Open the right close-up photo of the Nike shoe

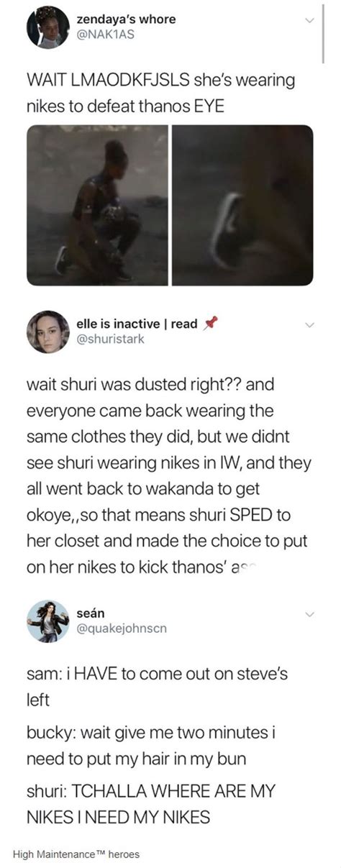(242, 206)
